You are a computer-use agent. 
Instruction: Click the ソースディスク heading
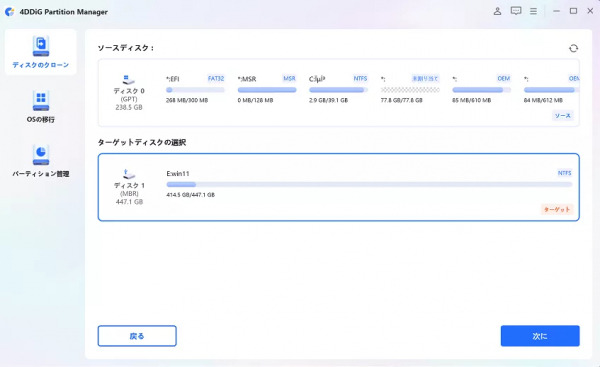click(126, 48)
